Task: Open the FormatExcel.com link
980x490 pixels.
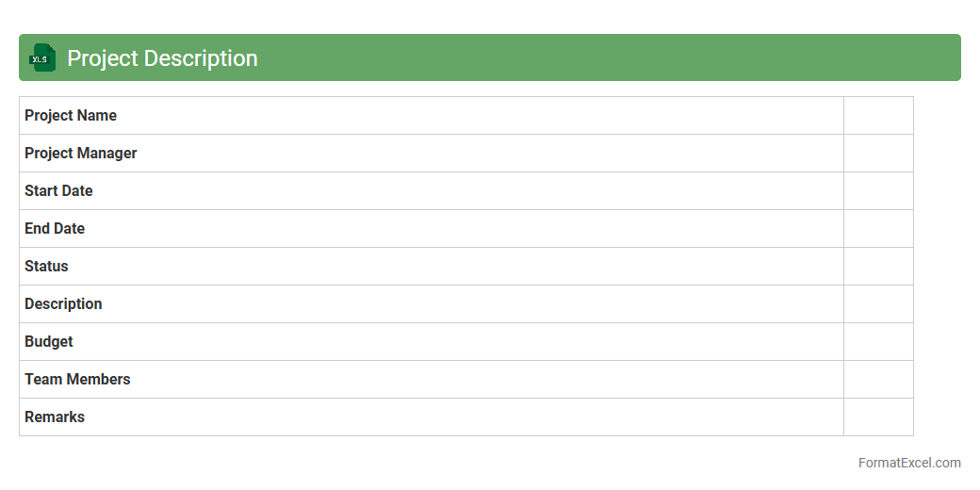Action: [x=908, y=463]
